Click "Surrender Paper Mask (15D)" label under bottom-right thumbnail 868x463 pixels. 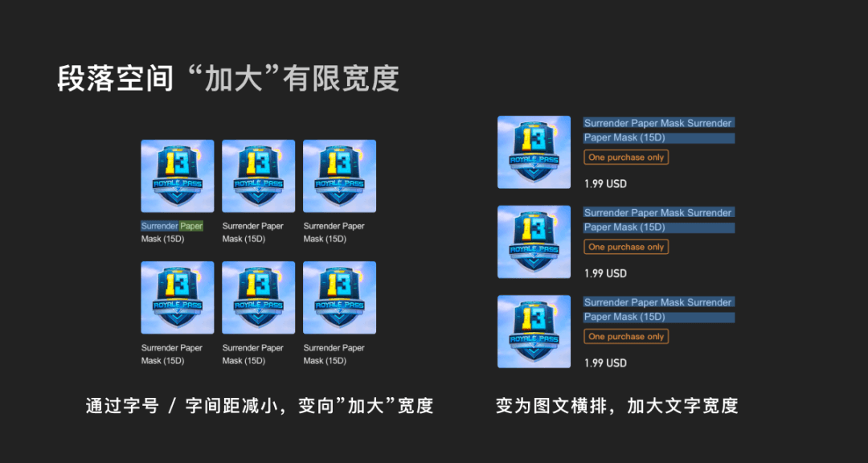pos(334,354)
